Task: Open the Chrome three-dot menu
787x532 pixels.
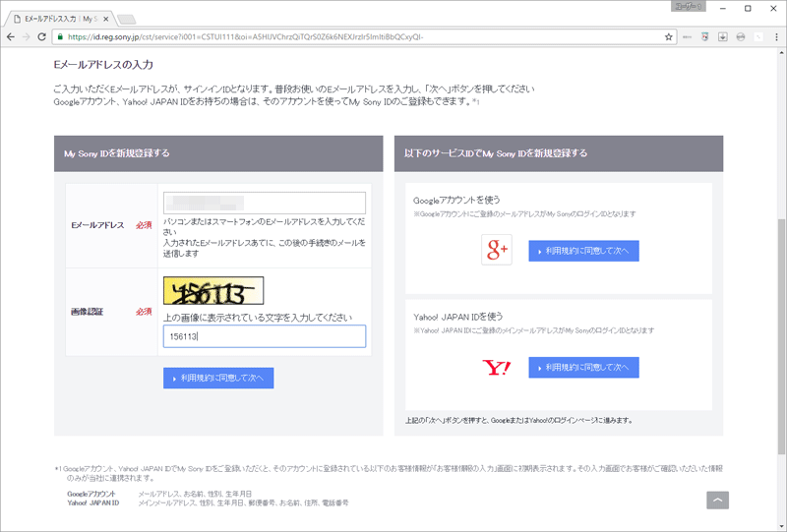Action: (x=776, y=36)
